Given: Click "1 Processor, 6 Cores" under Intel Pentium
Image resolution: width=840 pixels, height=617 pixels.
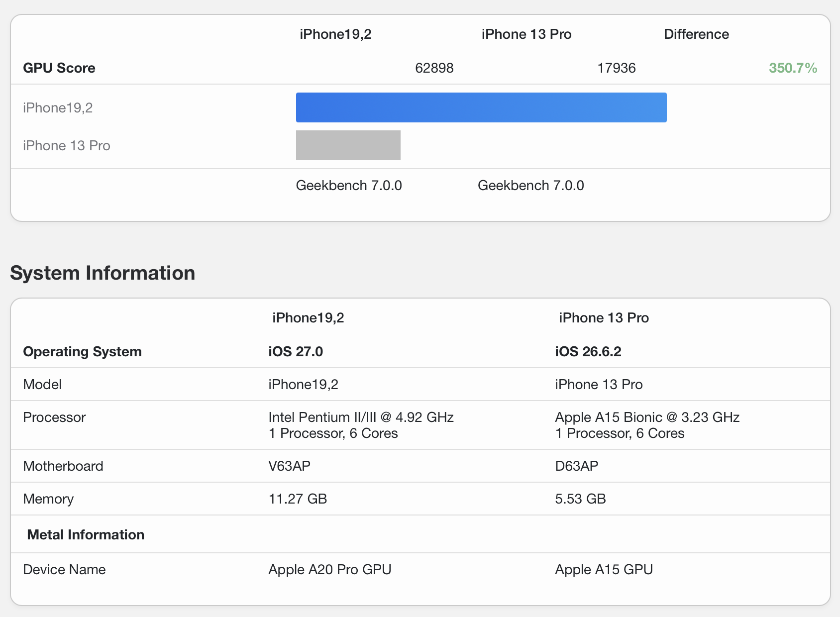Looking at the screenshot, I should [333, 433].
